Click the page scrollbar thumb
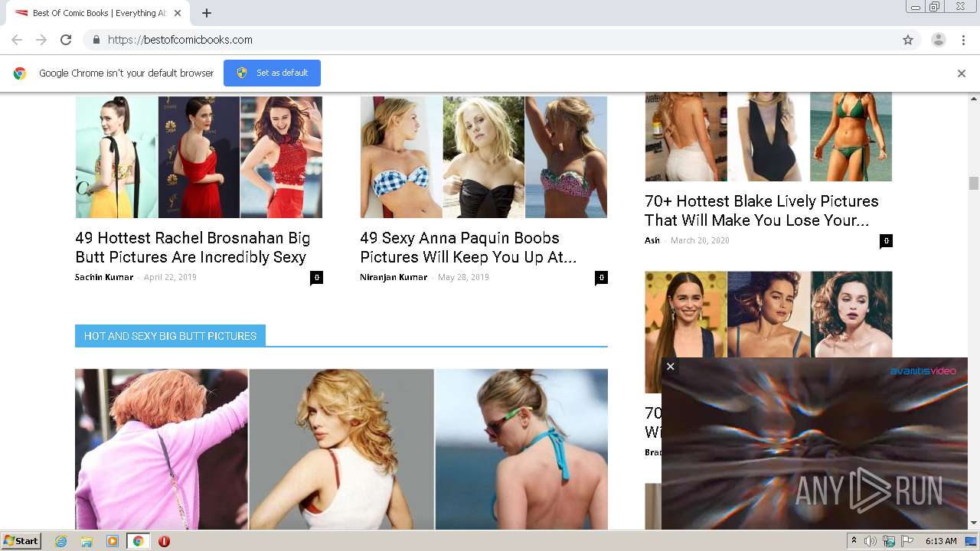The width and height of the screenshot is (980, 551). point(974,183)
